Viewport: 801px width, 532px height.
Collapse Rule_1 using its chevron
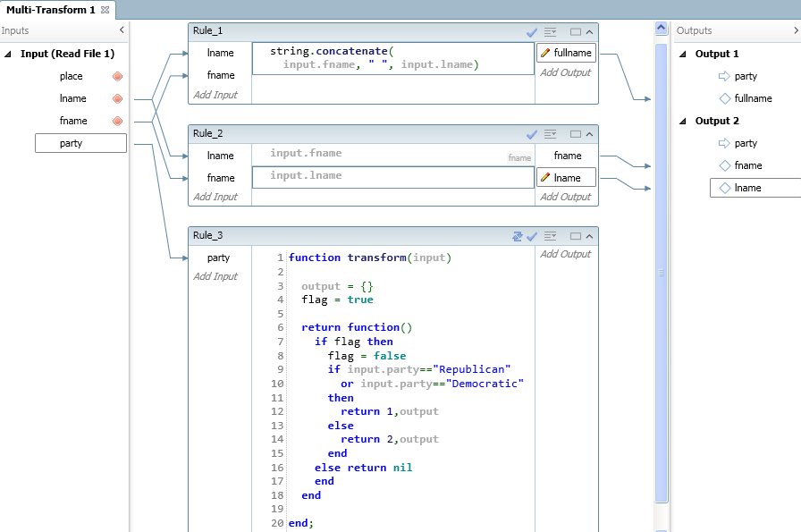click(589, 32)
